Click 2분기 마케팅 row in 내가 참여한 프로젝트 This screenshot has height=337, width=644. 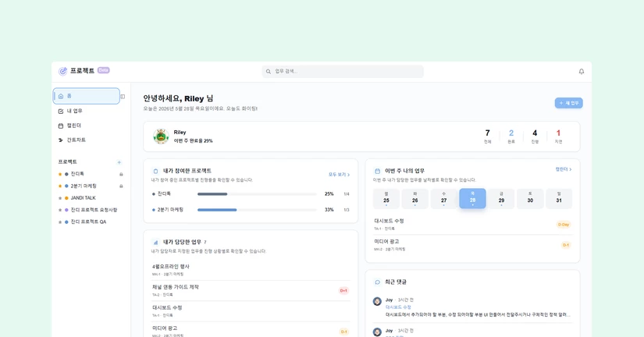tap(251, 210)
